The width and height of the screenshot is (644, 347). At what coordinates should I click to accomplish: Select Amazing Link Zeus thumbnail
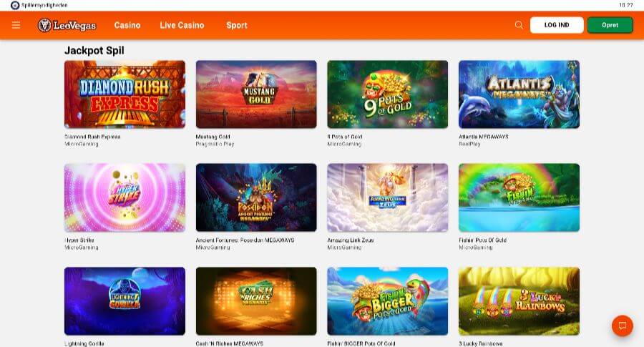[388, 197]
